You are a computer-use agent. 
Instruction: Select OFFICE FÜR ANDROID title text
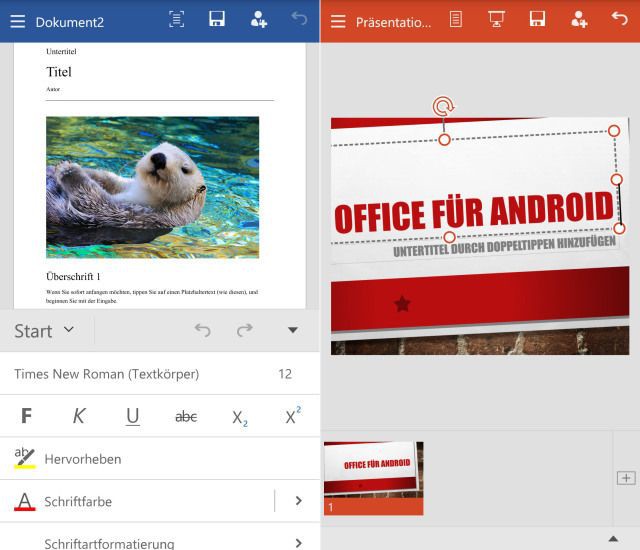tap(473, 213)
